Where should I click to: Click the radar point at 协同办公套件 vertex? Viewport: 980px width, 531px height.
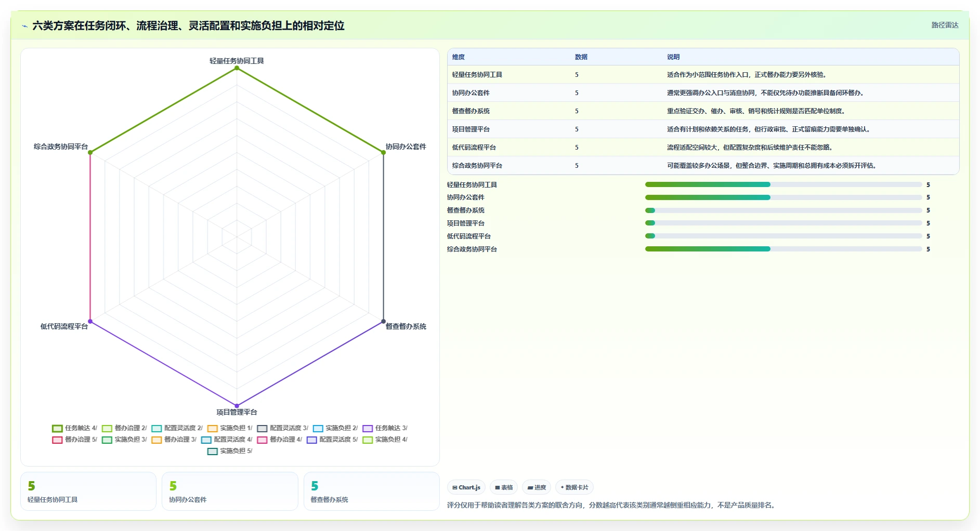pyautogui.click(x=384, y=153)
